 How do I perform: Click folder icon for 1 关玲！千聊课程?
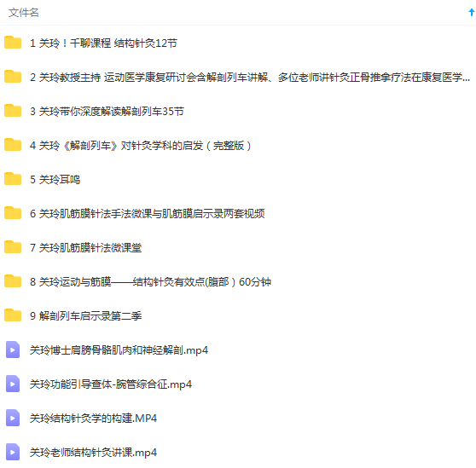(13, 43)
